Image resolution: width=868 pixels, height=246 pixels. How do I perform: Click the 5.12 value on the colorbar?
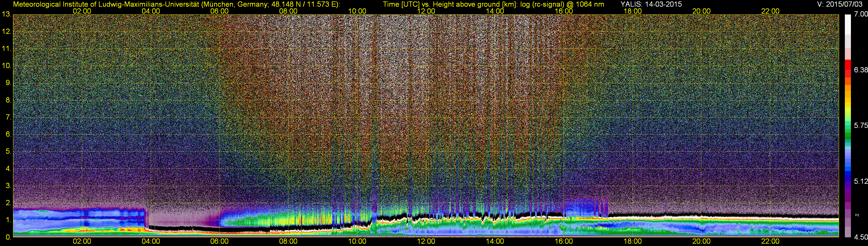(x=861, y=181)
